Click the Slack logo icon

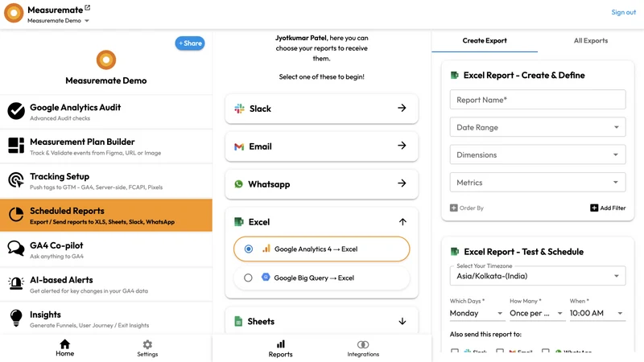239,109
